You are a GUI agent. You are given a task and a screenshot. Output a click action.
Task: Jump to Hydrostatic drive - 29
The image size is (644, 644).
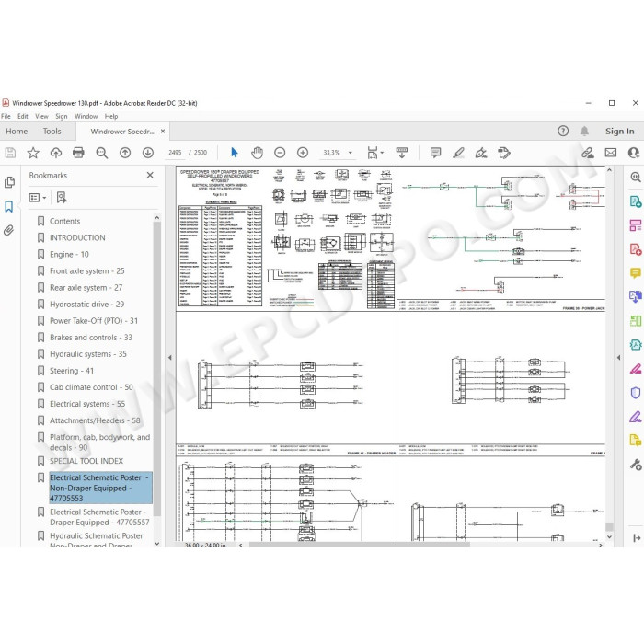pos(86,305)
